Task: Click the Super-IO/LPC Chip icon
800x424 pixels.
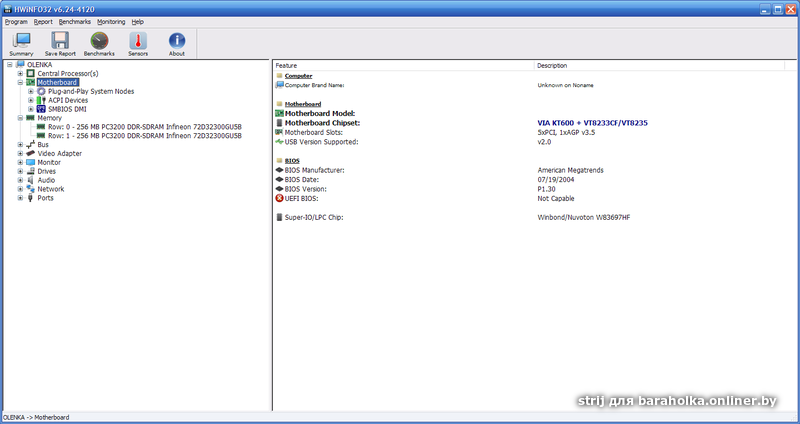Action: (x=279, y=217)
